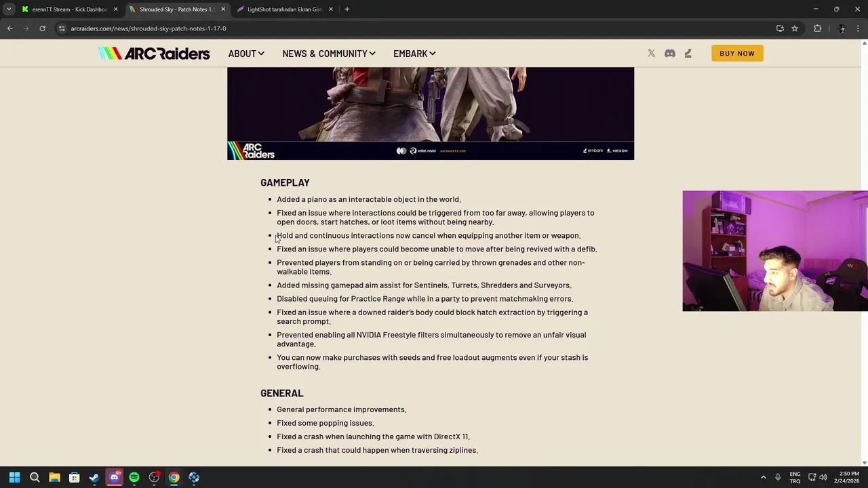Open OBS Studio from taskbar
Viewport: 868px width, 488px height.
[x=154, y=477]
